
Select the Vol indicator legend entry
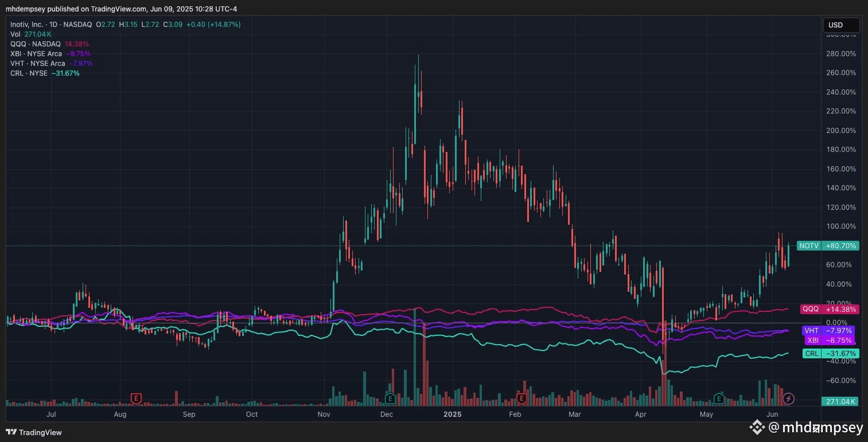(x=15, y=34)
